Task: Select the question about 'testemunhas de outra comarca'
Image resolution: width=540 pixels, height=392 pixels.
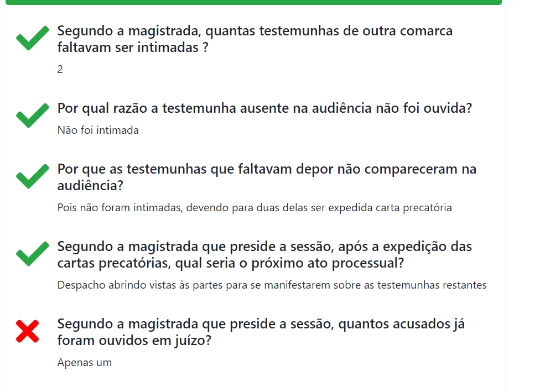Action: click(255, 39)
